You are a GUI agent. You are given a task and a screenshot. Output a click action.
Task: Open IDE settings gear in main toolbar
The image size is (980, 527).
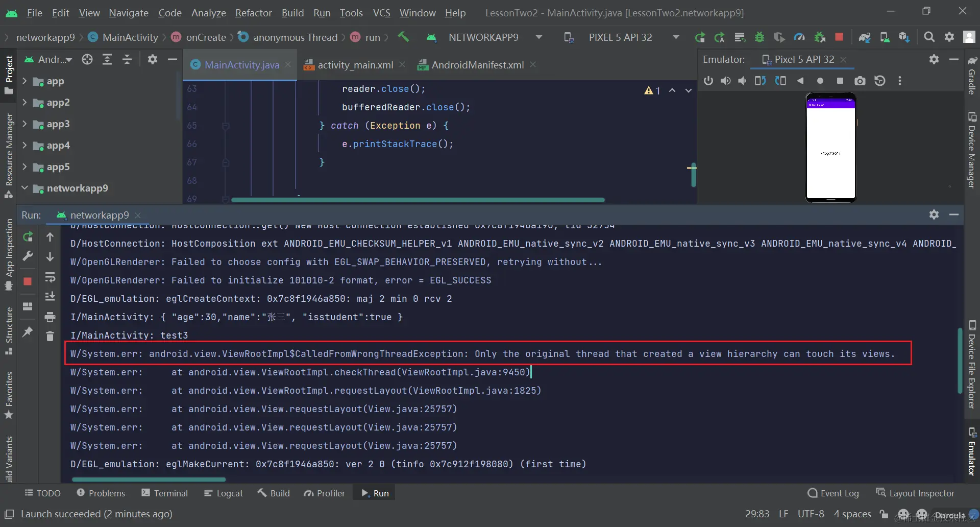coord(949,37)
